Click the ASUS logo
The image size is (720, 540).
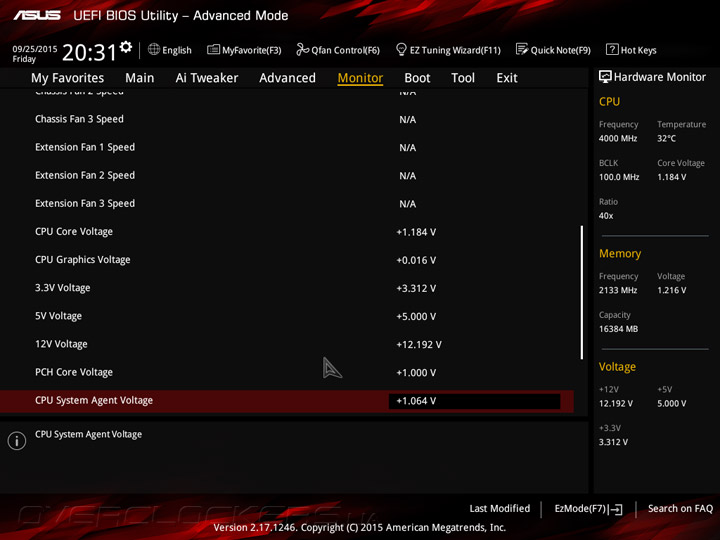(x=37, y=15)
